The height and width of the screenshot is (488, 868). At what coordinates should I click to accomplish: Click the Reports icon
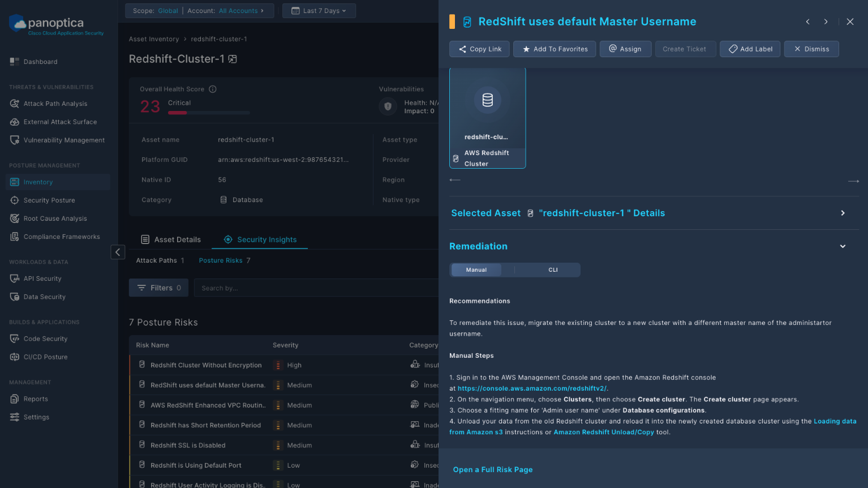(15, 399)
